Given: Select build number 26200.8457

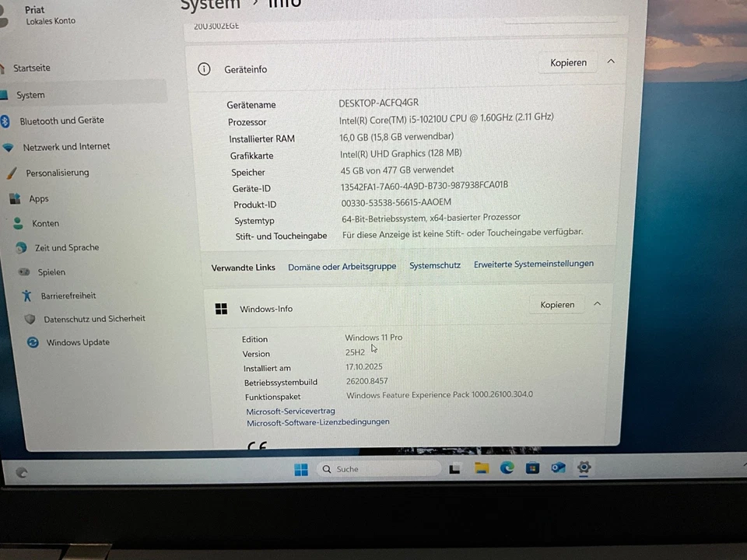Looking at the screenshot, I should click(x=366, y=381).
